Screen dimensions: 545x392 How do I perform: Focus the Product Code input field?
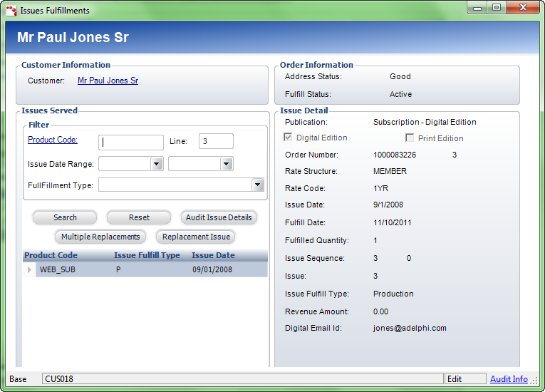[131, 142]
